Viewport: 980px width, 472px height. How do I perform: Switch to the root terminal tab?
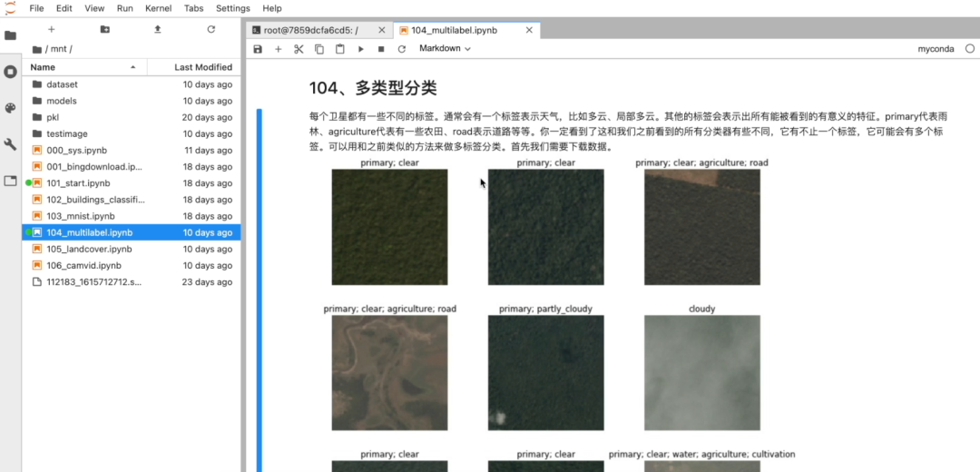[x=310, y=30]
